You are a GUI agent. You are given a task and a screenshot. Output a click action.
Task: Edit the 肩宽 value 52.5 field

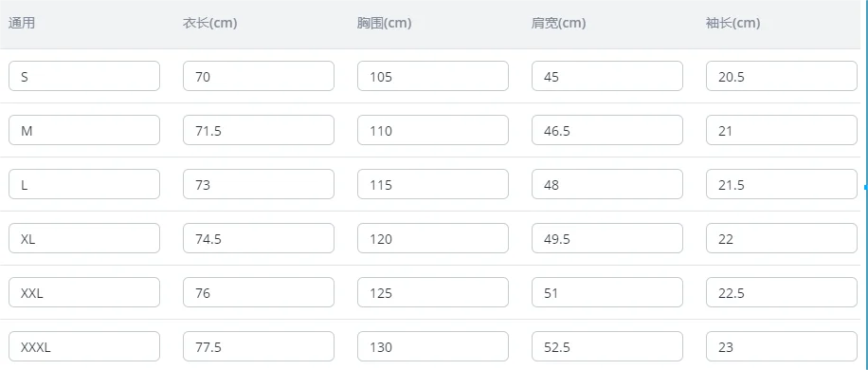click(607, 346)
